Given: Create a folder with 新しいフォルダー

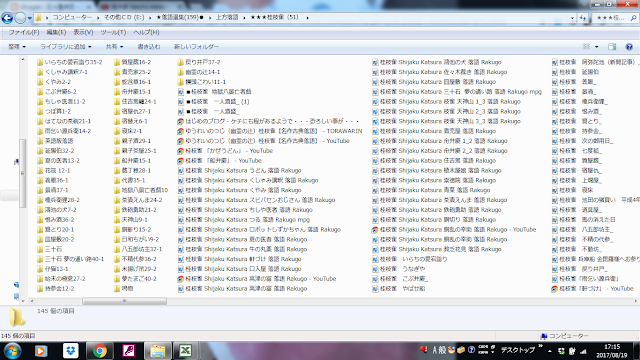Looking at the screenshot, I should [196, 47].
